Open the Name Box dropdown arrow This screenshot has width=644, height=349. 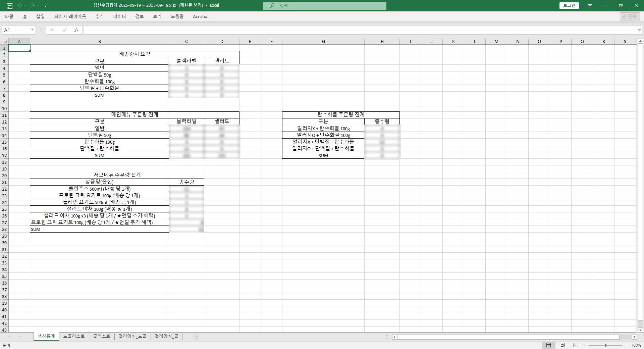pyautogui.click(x=32, y=30)
